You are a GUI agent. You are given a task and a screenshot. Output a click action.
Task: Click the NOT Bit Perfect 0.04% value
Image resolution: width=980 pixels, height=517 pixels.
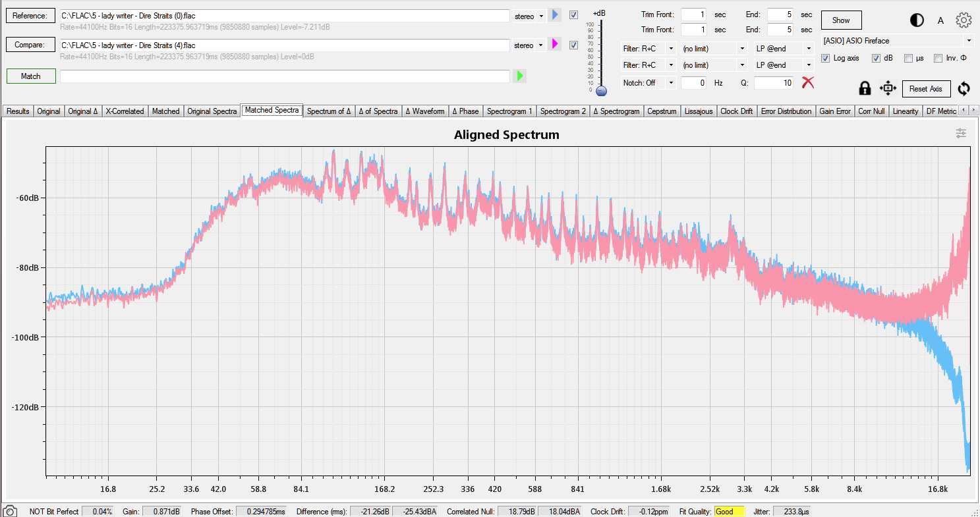98,512
